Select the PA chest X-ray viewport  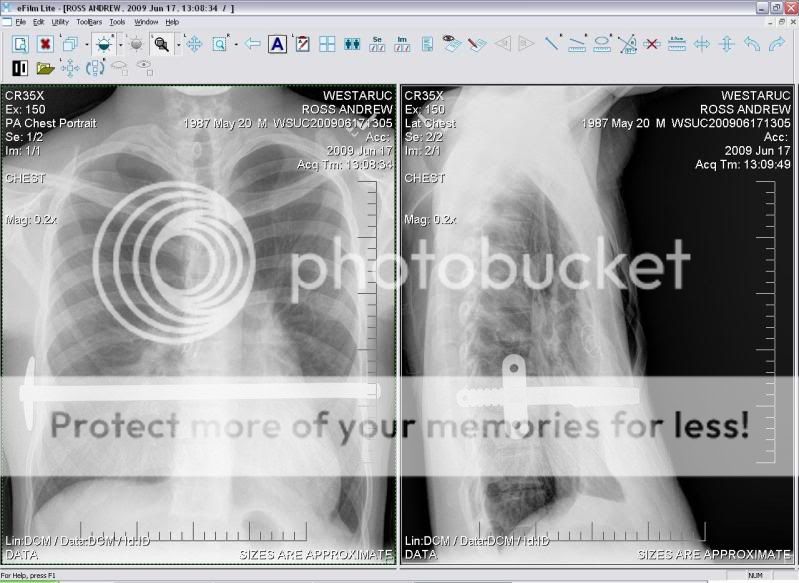click(198, 324)
